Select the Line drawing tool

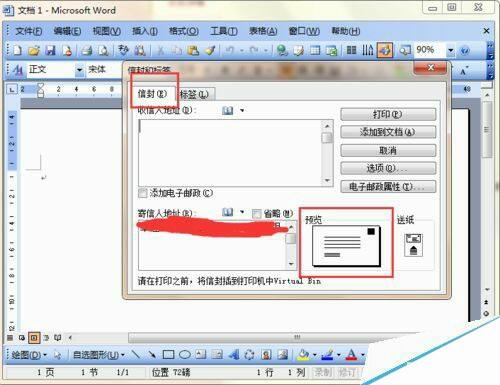pyautogui.click(x=136, y=354)
